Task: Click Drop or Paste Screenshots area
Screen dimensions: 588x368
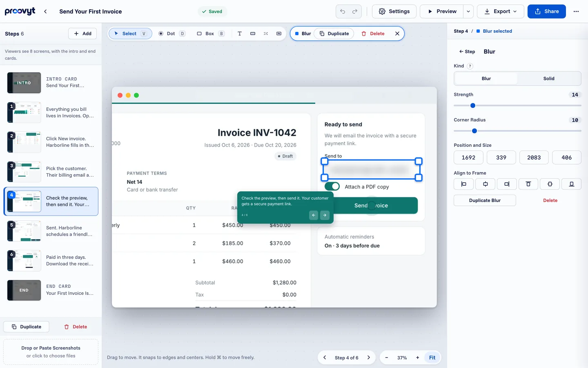Action: pyautogui.click(x=51, y=352)
